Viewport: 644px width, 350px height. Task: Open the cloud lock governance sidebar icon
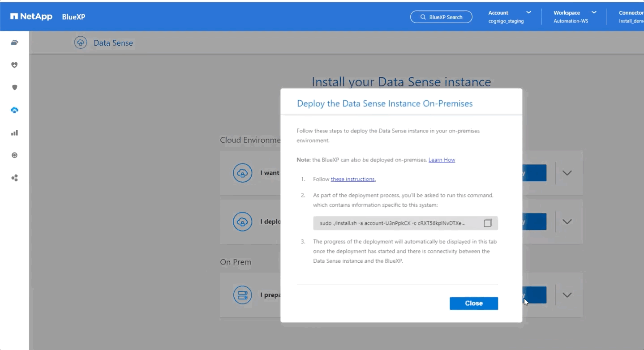click(x=14, y=110)
